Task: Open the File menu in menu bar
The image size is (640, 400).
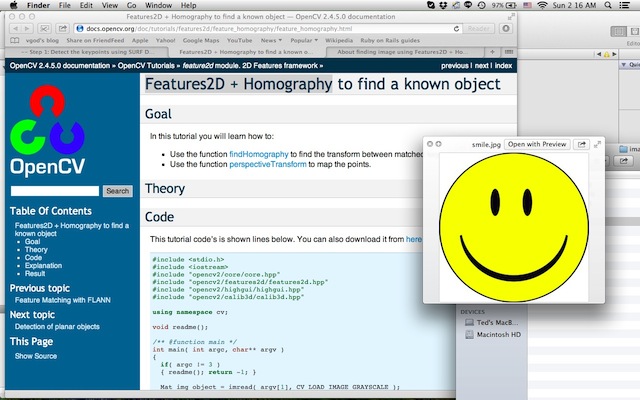Action: click(64, 5)
